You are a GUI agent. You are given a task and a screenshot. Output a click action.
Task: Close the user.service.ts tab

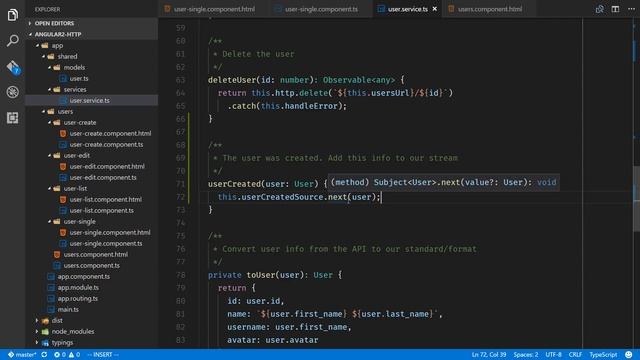click(x=435, y=9)
